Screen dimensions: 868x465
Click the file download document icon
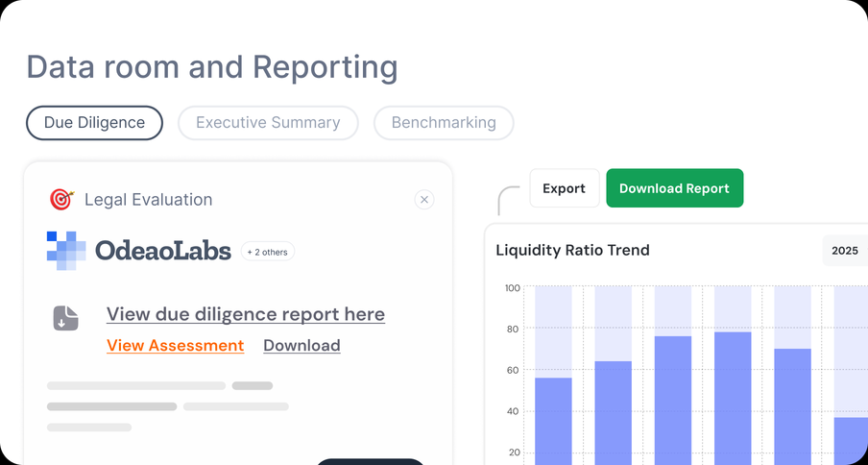tap(66, 318)
